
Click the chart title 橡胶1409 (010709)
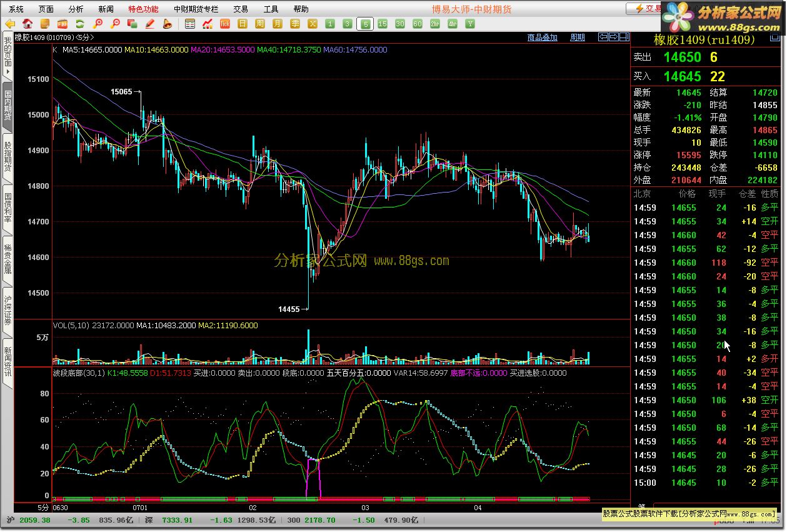[44, 38]
